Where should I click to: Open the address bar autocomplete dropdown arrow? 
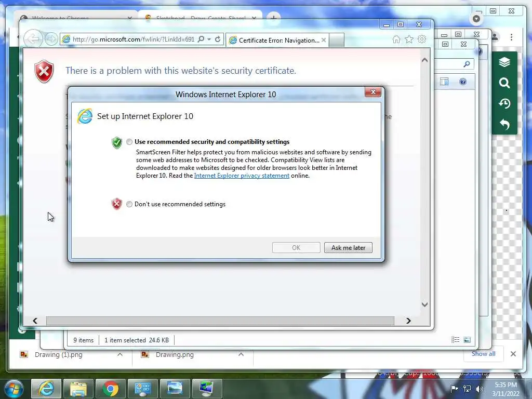pos(209,39)
